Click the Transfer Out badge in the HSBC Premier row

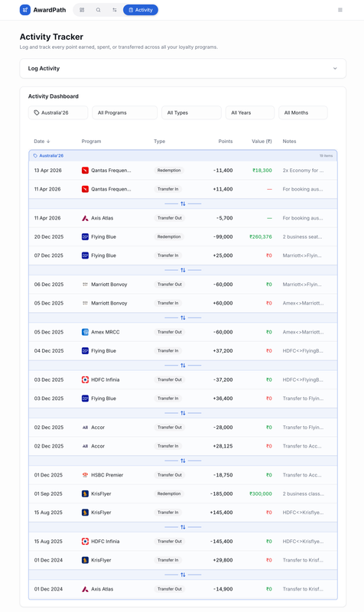170,475
